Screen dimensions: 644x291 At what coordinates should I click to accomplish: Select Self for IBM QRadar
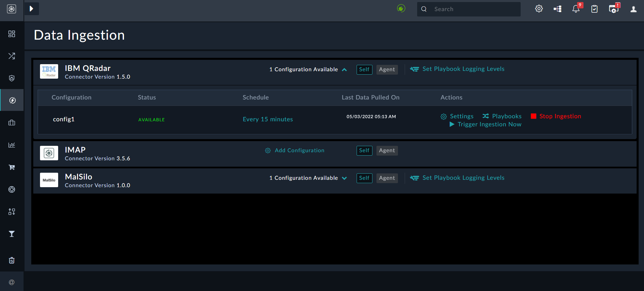[x=364, y=70]
